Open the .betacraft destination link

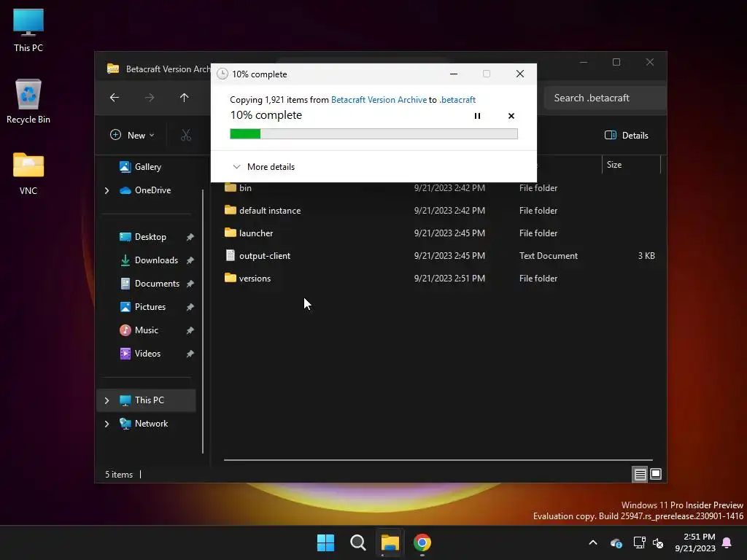coord(457,99)
